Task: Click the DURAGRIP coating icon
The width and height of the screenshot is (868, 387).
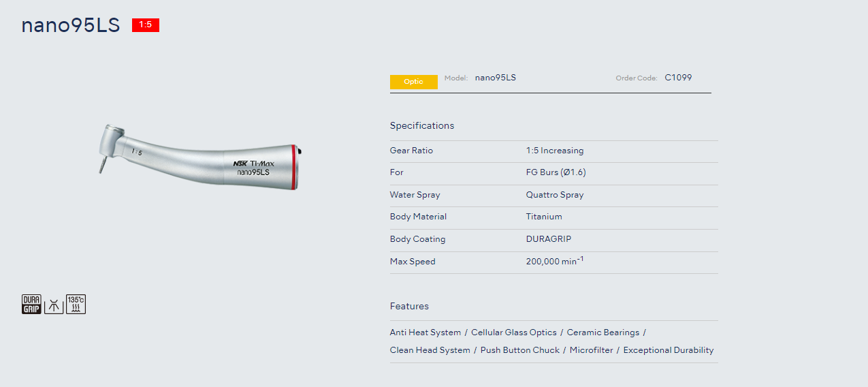Action: [31, 305]
